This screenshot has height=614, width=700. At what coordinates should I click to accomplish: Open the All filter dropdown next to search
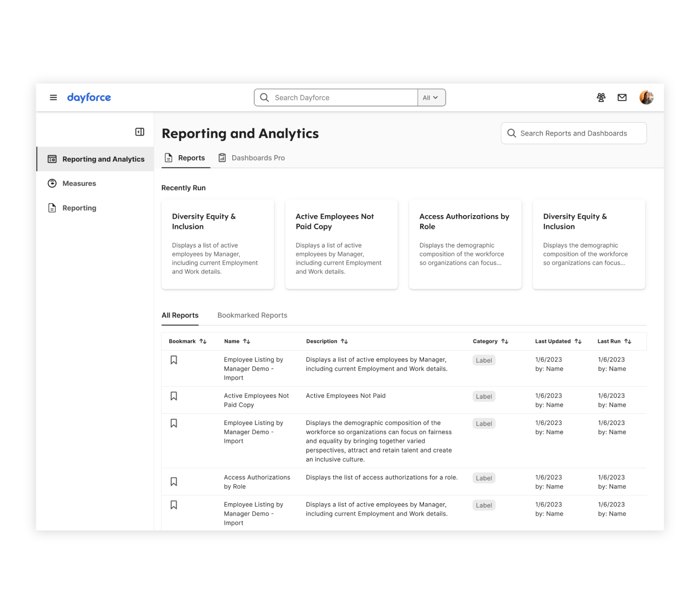431,97
